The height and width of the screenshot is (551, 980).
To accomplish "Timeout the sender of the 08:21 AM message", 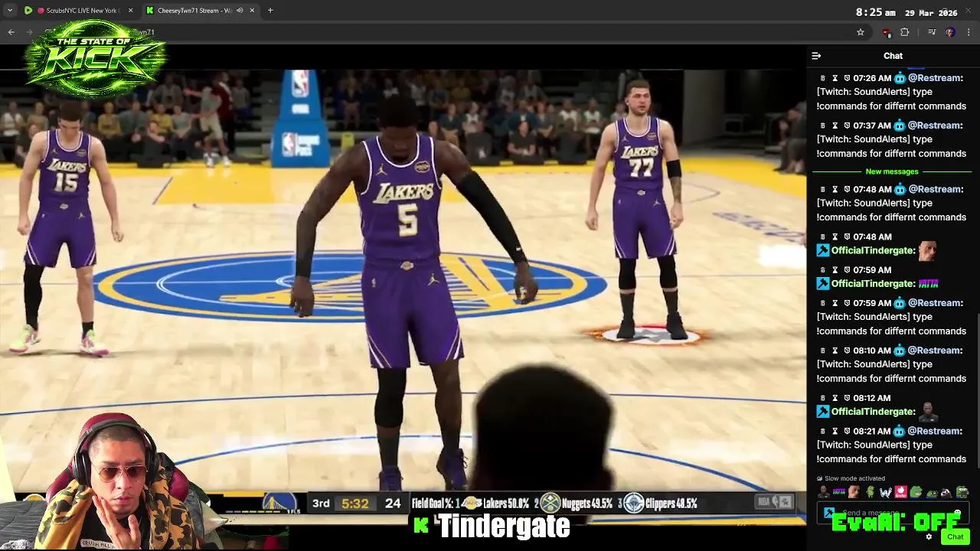I will point(835,431).
